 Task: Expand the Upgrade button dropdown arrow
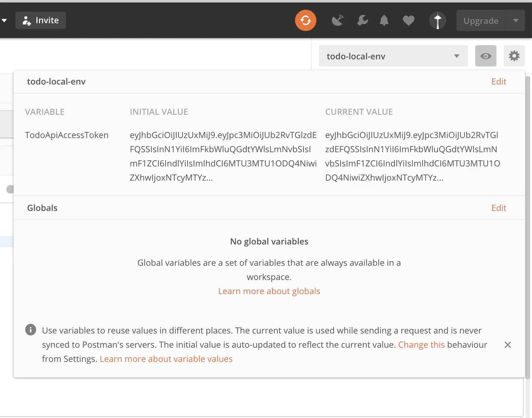(516, 21)
